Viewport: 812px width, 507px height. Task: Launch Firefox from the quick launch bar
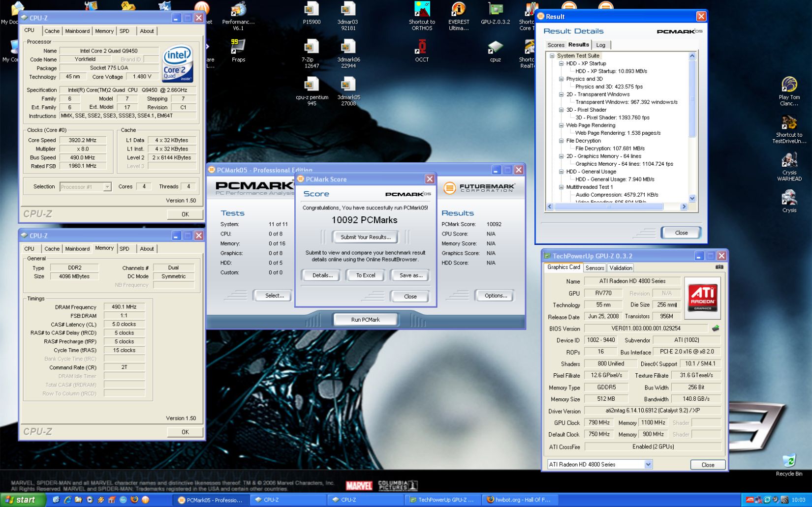[x=134, y=500]
